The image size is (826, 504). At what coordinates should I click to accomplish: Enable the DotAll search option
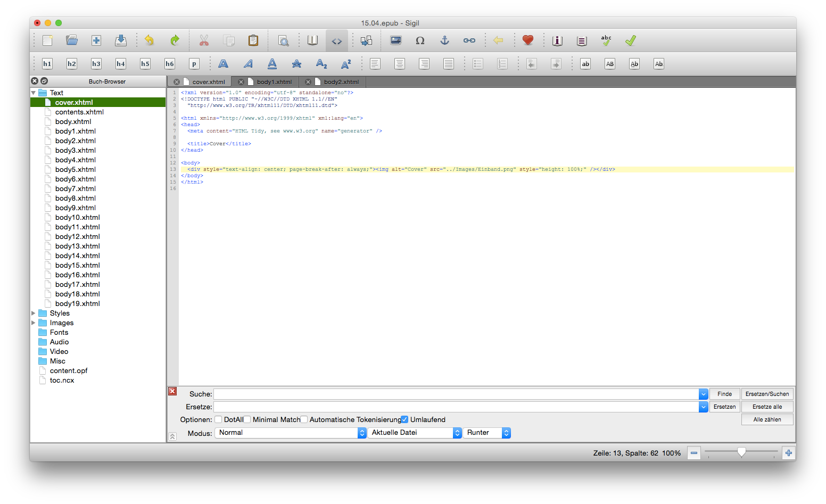point(218,419)
